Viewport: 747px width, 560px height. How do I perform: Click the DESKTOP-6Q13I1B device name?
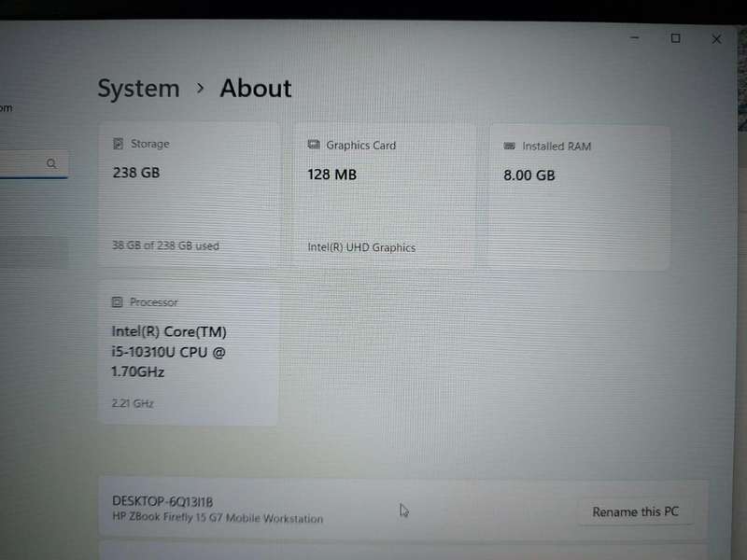pos(162,501)
